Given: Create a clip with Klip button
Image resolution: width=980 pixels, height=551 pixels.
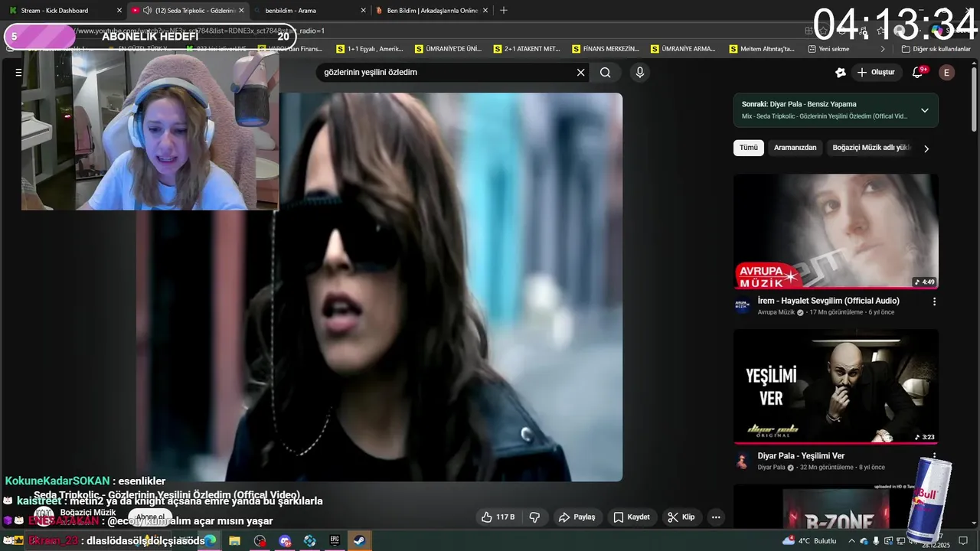Looking at the screenshot, I should [681, 517].
